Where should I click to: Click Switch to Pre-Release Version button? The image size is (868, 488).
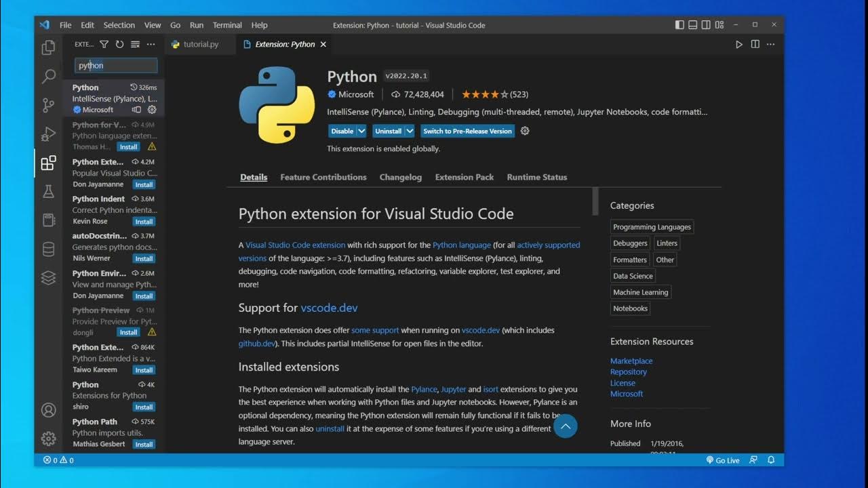(x=467, y=131)
